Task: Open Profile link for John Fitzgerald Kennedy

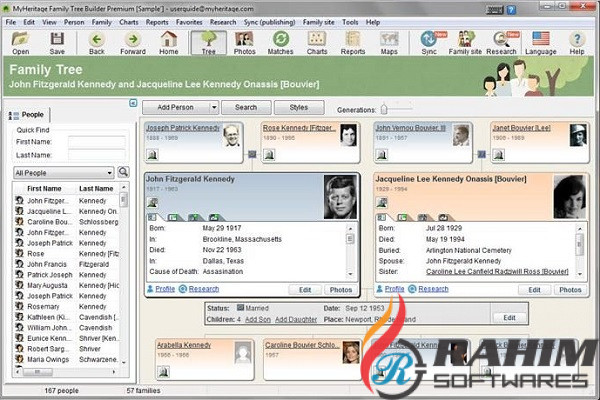Action: point(165,289)
